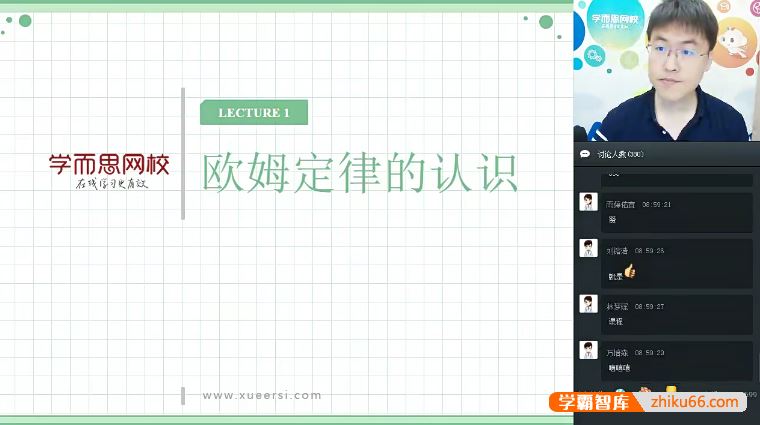This screenshot has width=760, height=425.
Task: Open the teacher webcam video
Action: click(x=666, y=71)
